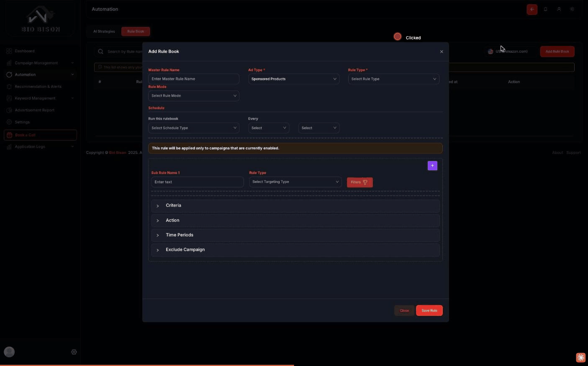Expand Keyword Management sidebar chevron
This screenshot has width=588, height=366.
pyautogui.click(x=72, y=98)
